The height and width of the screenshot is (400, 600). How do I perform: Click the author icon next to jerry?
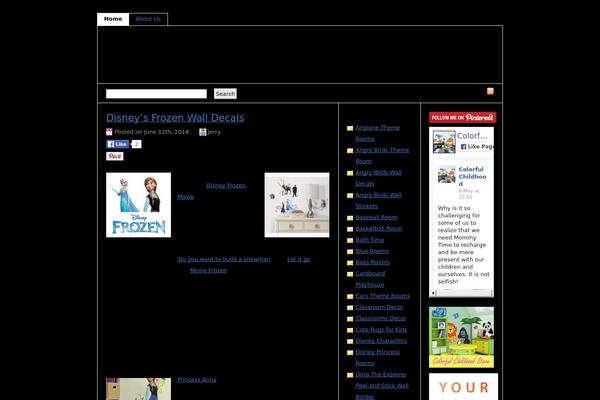pos(203,132)
